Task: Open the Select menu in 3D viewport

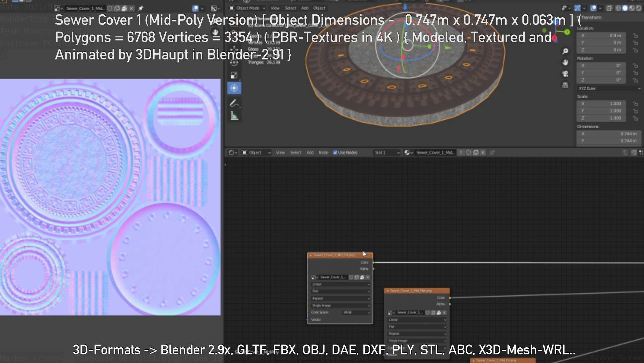Action: coord(290,8)
